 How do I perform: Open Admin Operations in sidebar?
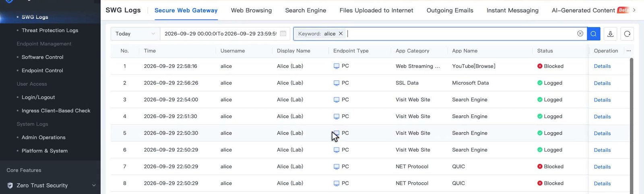pos(43,137)
